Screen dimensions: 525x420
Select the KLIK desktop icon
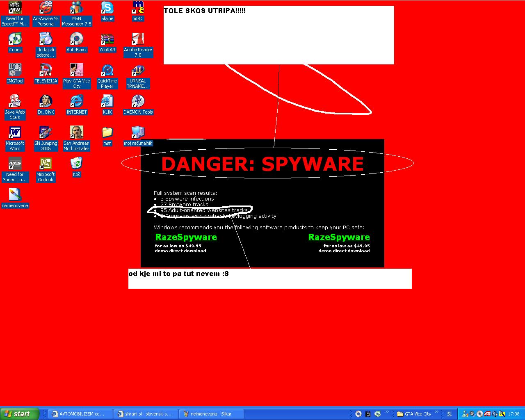[x=107, y=105]
